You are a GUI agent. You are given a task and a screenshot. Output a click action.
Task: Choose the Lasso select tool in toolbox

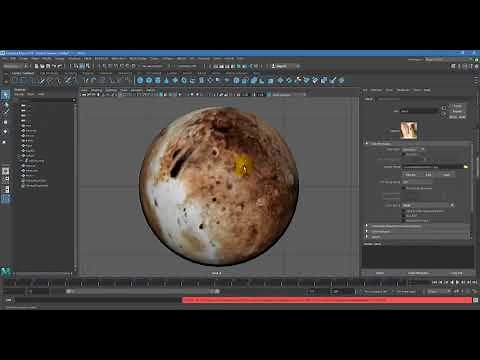tap(5, 106)
